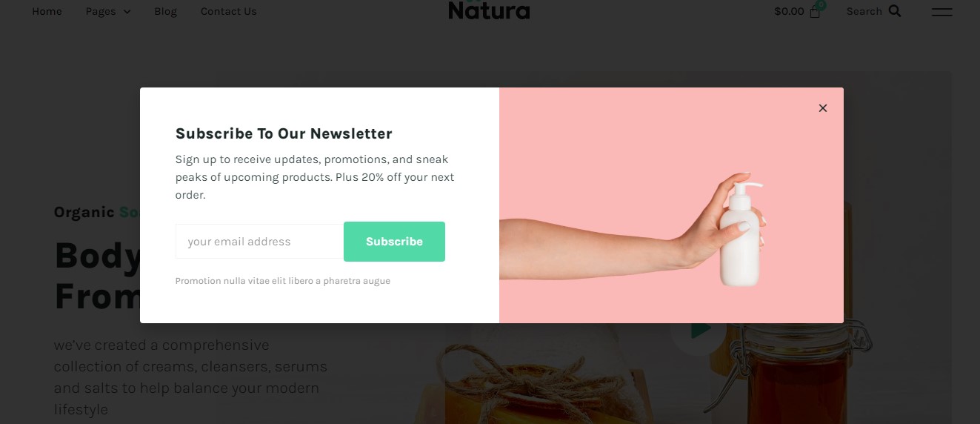Expand the Pages dropdown chevron
The height and width of the screenshot is (424, 980).
click(x=127, y=12)
